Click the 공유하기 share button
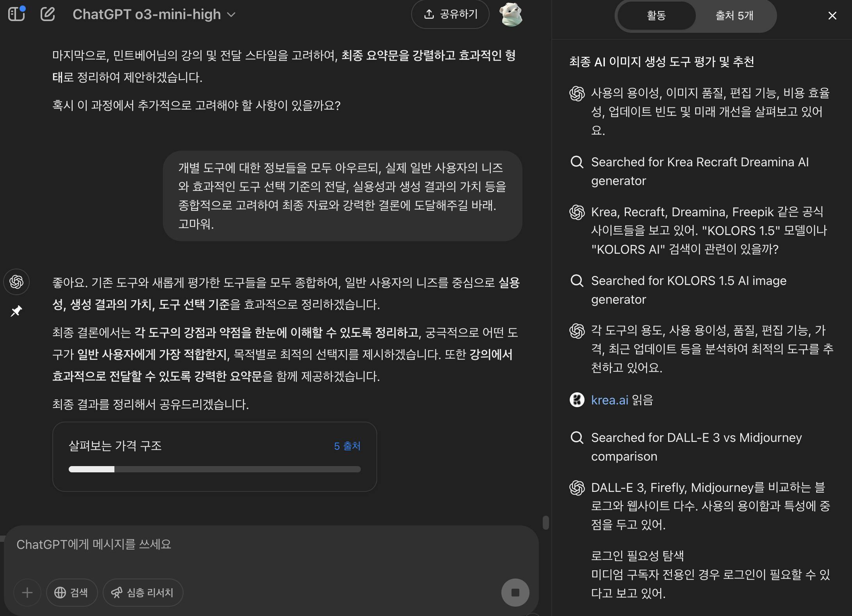This screenshot has height=616, width=852. [x=450, y=14]
